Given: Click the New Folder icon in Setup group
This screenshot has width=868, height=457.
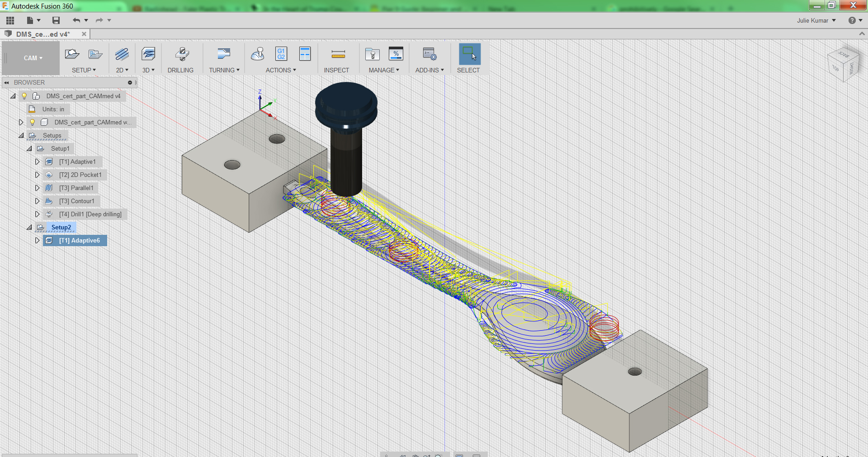Looking at the screenshot, I should pos(95,54).
